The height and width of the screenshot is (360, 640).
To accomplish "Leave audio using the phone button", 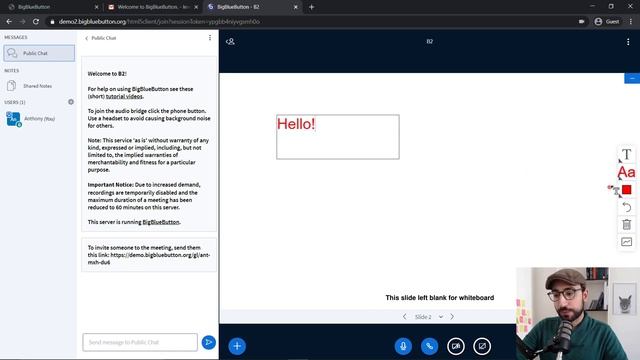I will tap(429, 346).
